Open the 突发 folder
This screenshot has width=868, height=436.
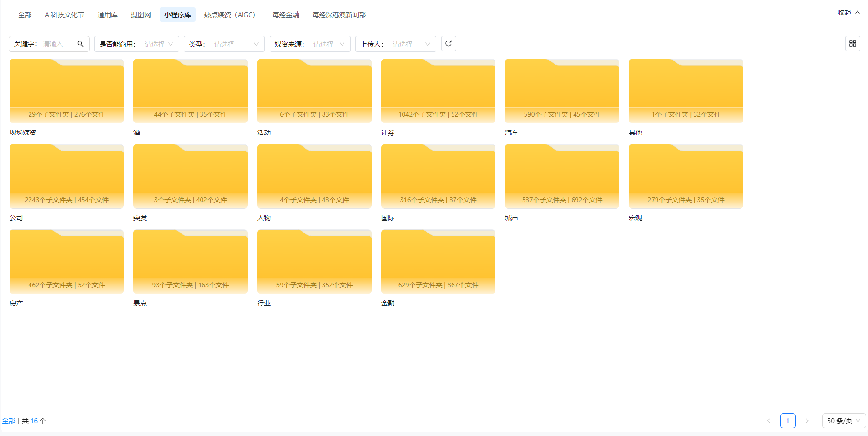(191, 176)
